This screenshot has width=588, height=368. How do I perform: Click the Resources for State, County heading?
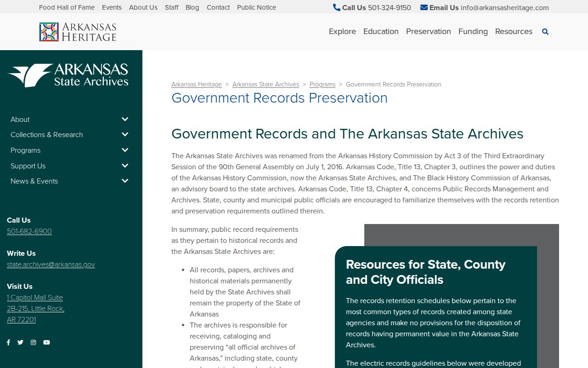425,272
